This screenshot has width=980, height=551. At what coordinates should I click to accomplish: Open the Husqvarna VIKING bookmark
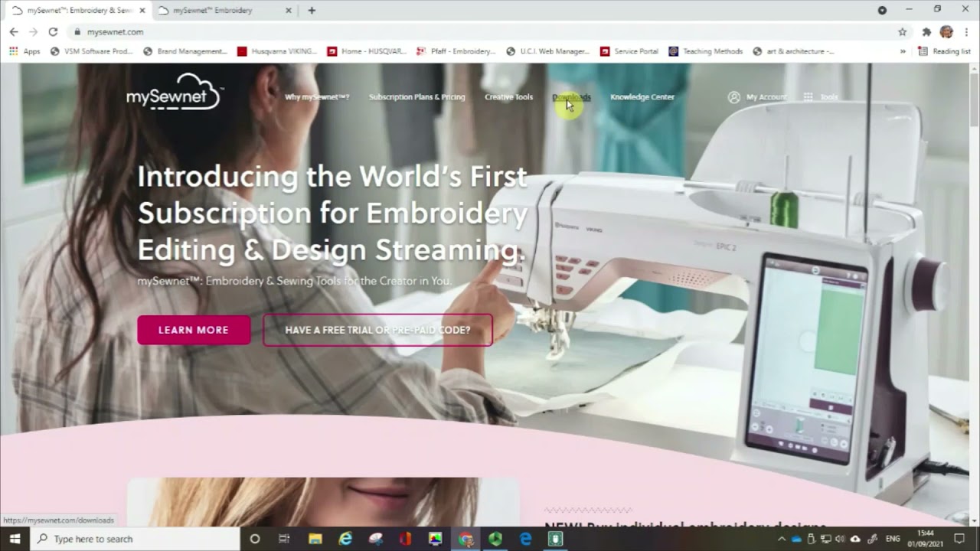(277, 51)
